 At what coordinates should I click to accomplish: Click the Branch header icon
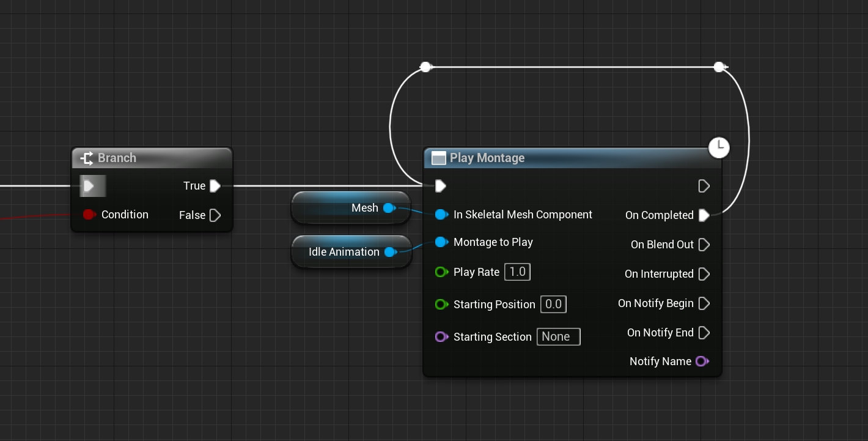[x=87, y=158]
